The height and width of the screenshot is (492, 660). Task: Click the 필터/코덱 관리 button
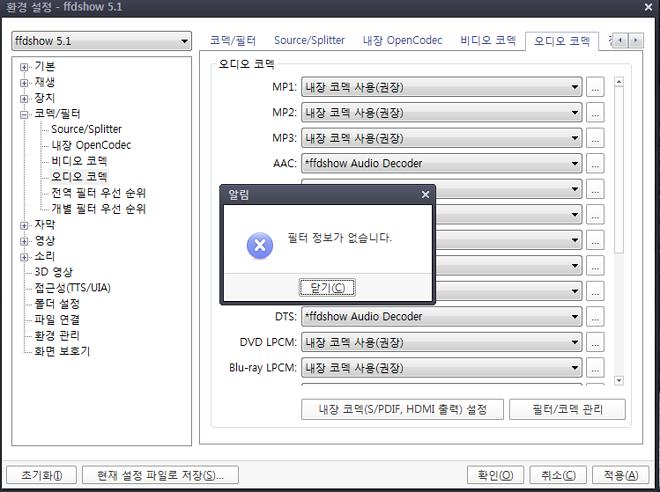(567, 409)
